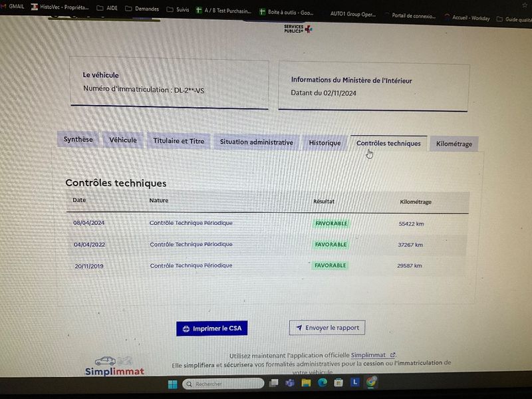Open the Guide qualité bookmarks folder
Screen dimensions: 532x399
point(514,19)
